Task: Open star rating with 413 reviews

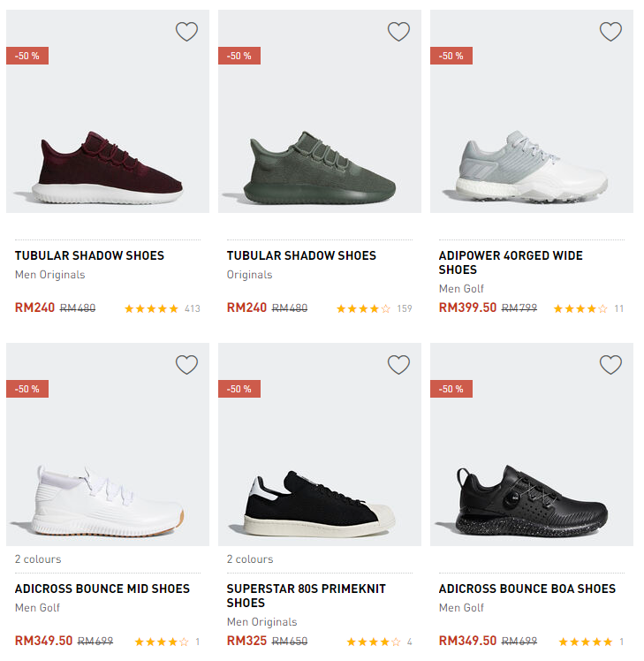Action: pos(152,308)
